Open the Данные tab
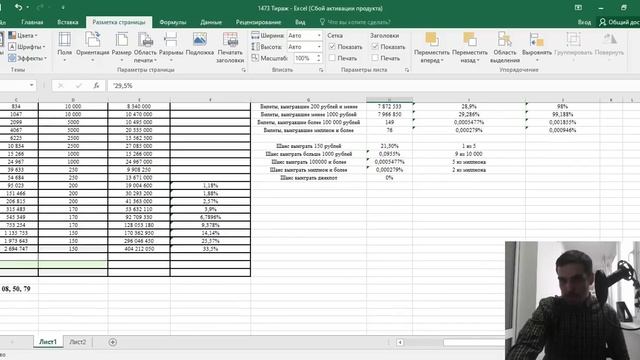The width and height of the screenshot is (640, 360). [211, 22]
